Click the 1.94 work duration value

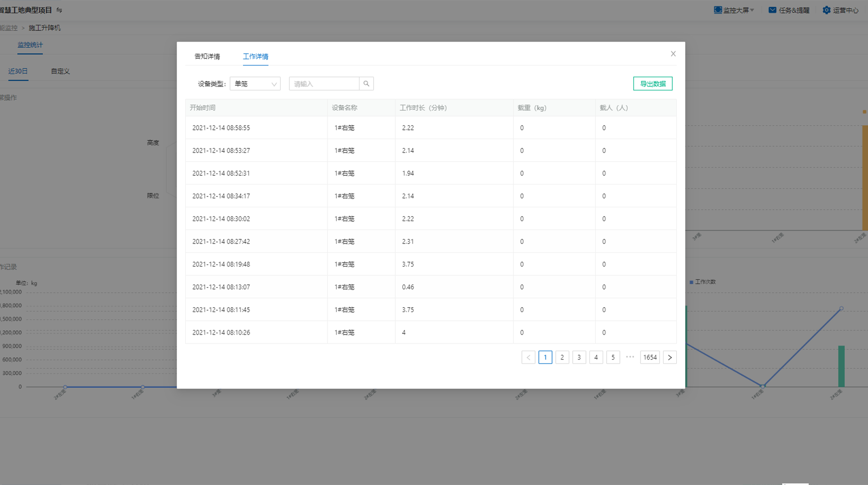[408, 173]
